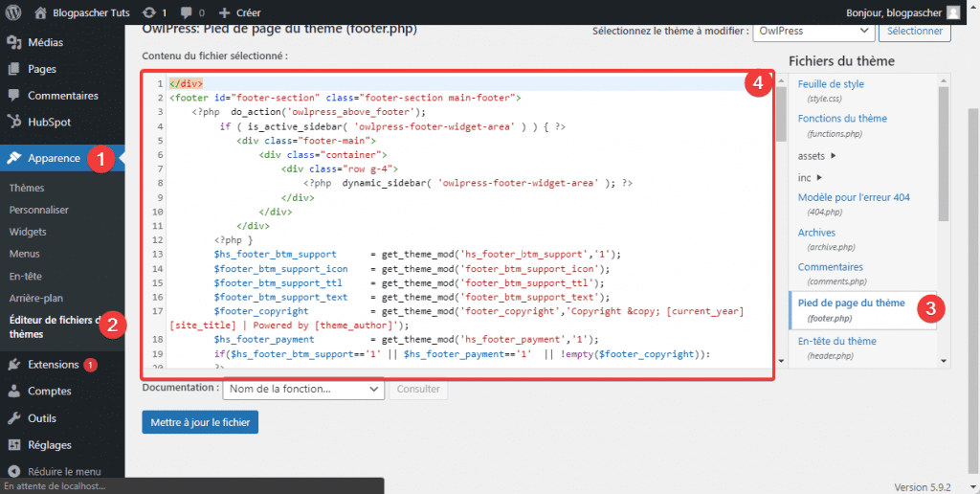Click the Sélectionner button

click(915, 31)
